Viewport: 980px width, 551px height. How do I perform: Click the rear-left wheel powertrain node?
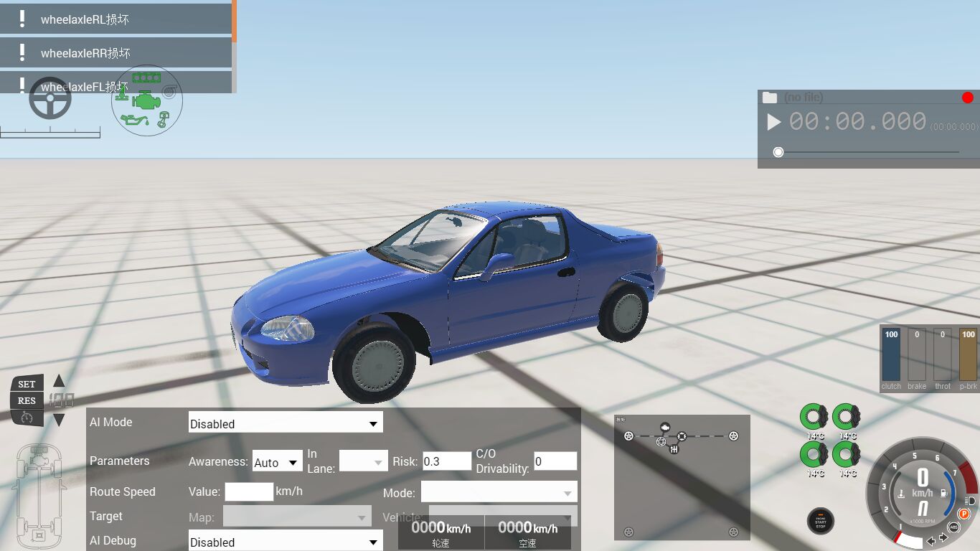628,532
